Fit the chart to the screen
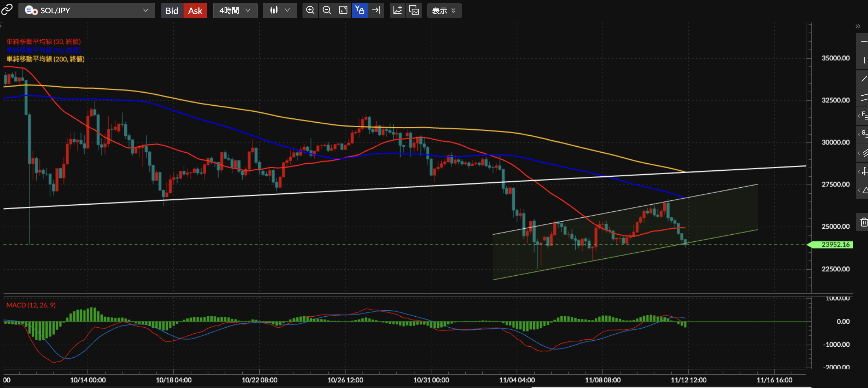 pyautogui.click(x=343, y=10)
